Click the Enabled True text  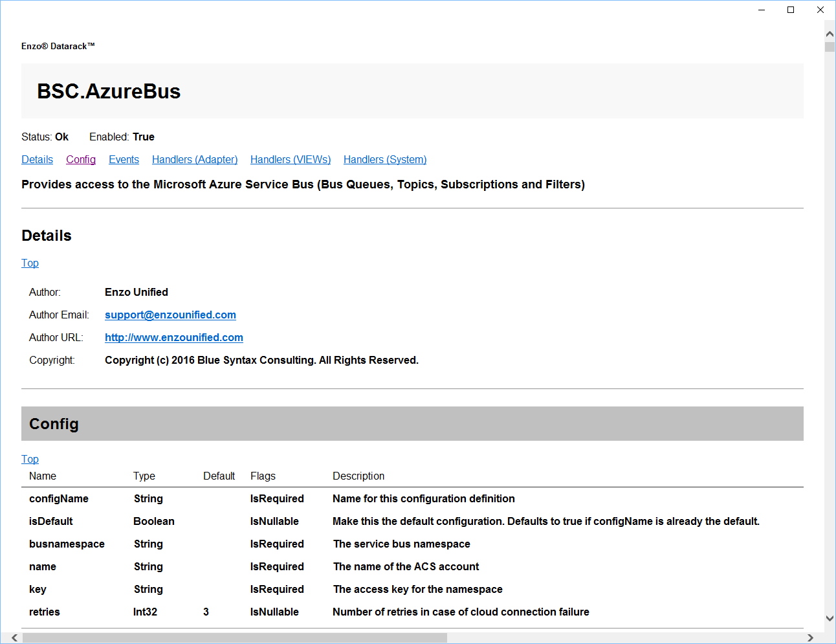pyautogui.click(x=122, y=137)
